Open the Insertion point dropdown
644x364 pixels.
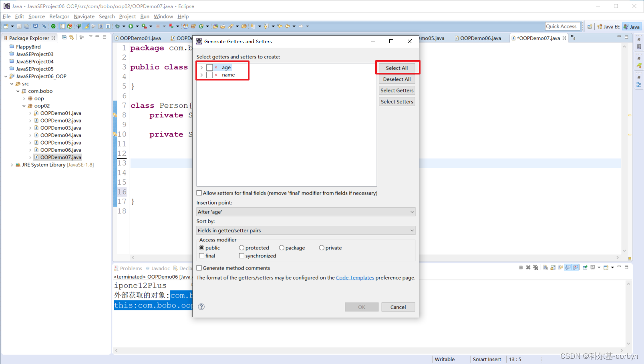[x=306, y=212]
